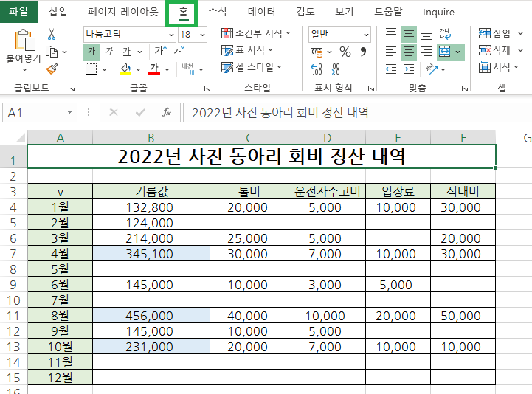This screenshot has height=394, width=532.
Task: Align text left
Action: pyautogui.click(x=391, y=52)
